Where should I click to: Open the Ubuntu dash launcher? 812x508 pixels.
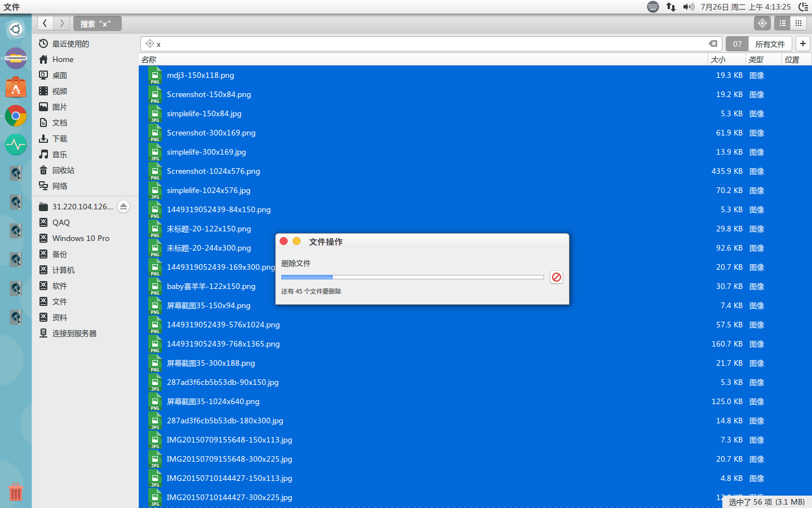[16, 29]
